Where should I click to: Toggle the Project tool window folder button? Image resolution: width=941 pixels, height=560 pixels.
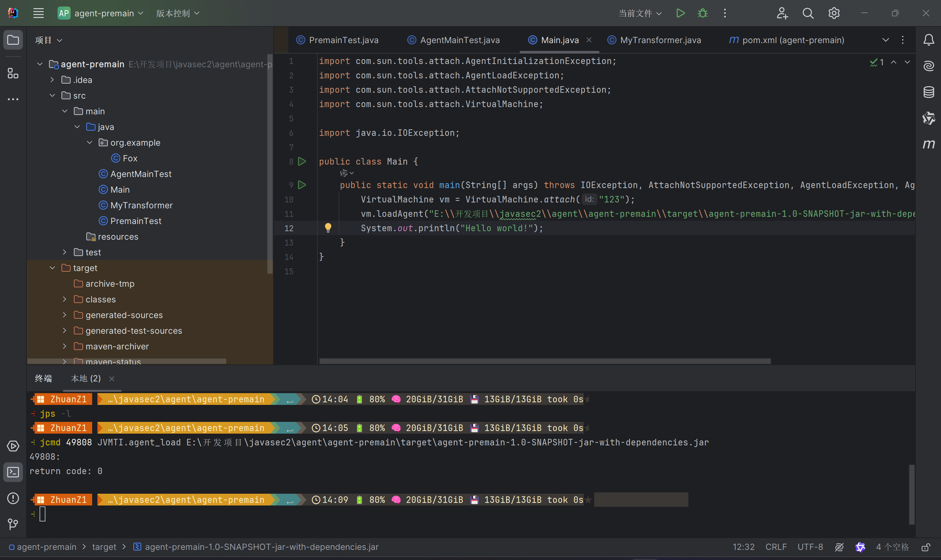[13, 40]
